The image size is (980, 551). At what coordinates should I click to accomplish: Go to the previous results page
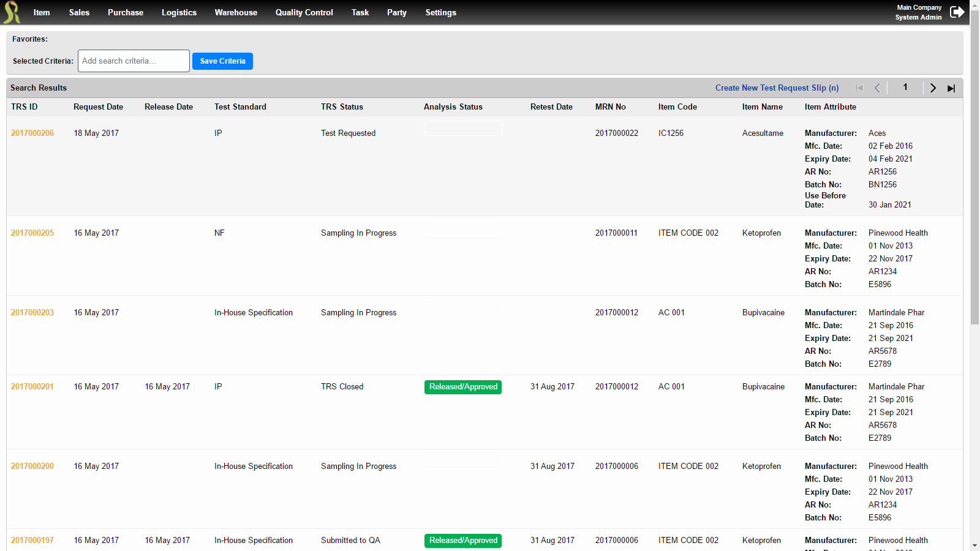pos(877,88)
